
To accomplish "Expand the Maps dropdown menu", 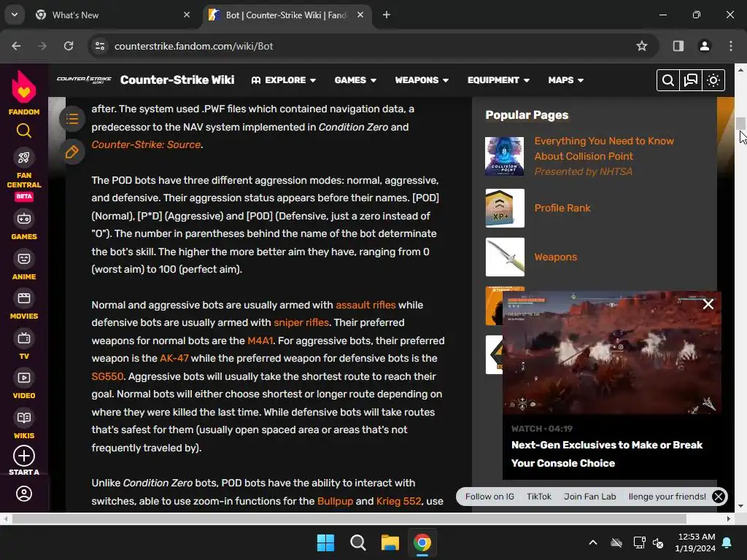I will click(566, 80).
